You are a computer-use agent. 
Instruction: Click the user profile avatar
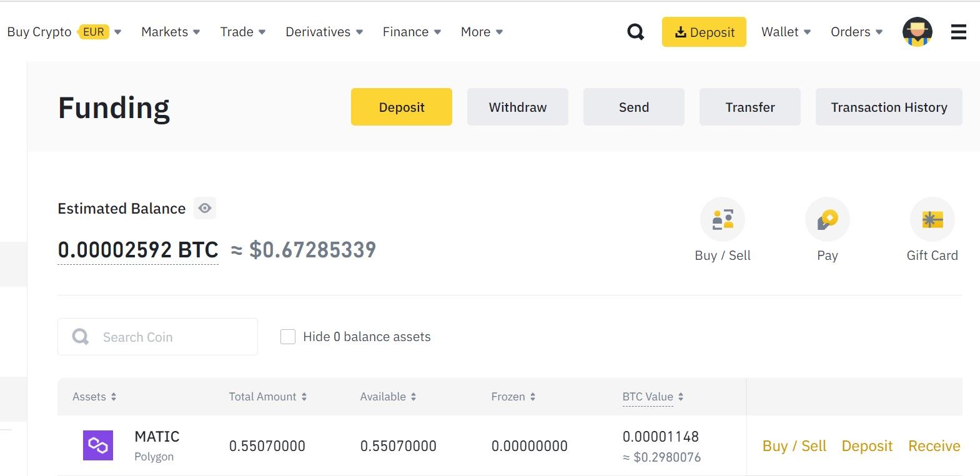(x=917, y=32)
